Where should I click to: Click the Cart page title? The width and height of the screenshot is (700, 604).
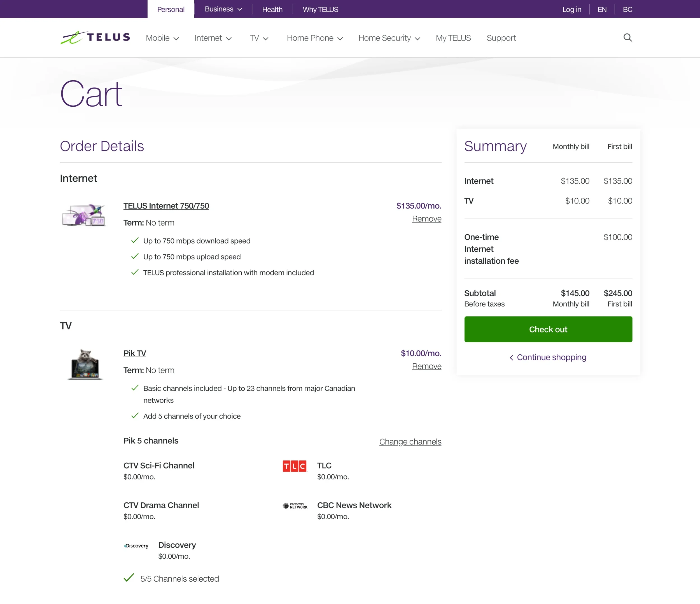pos(91,93)
